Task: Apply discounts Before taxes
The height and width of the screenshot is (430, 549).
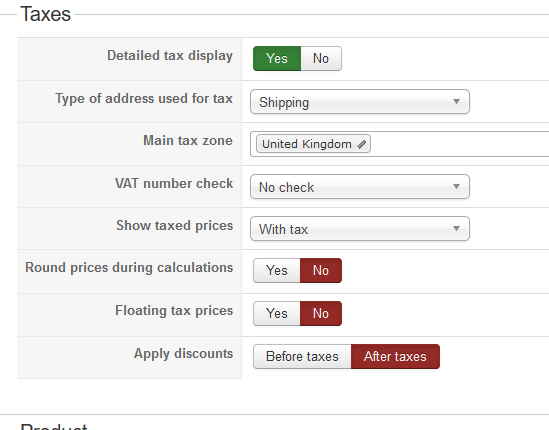Action: click(x=302, y=356)
